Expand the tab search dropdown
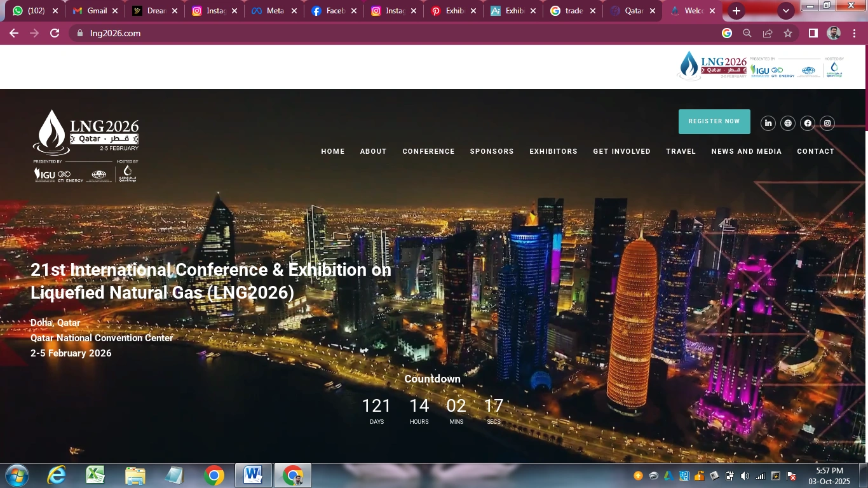Image resolution: width=868 pixels, height=488 pixels. [786, 11]
